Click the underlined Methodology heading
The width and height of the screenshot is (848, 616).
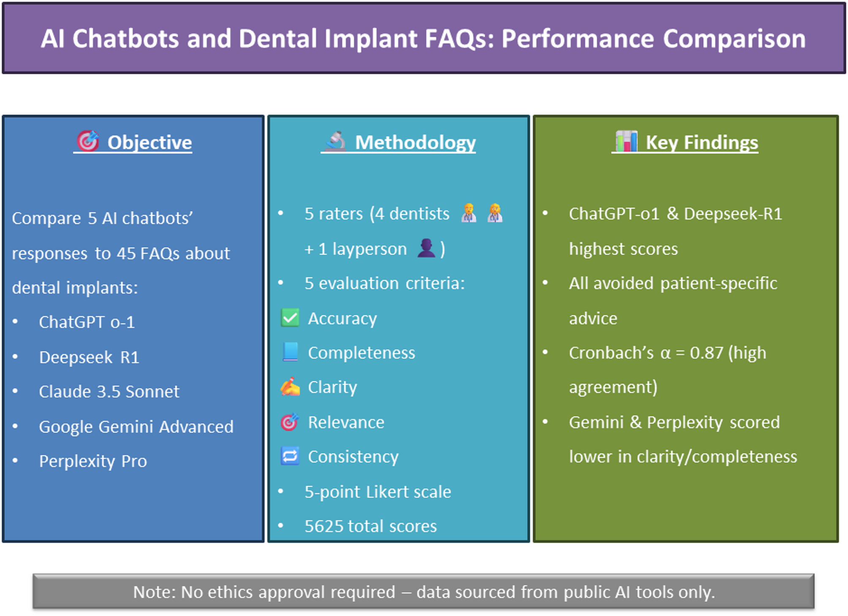415,142
